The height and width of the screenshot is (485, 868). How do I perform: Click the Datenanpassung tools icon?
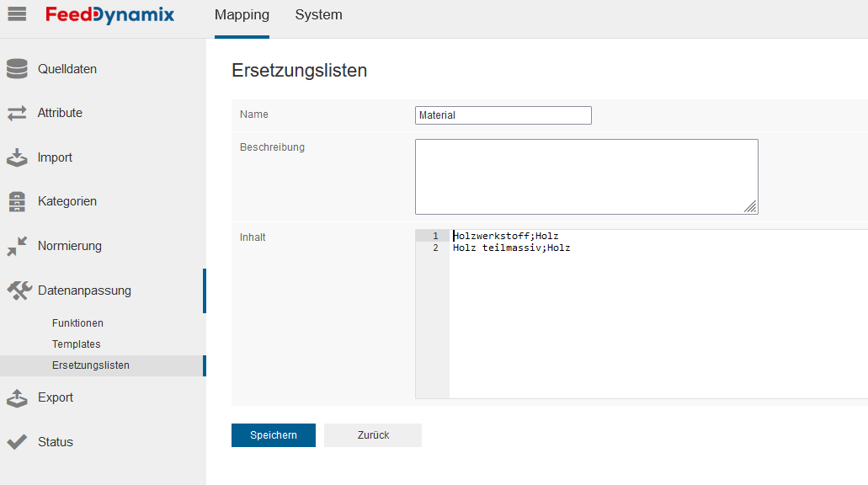pos(19,290)
